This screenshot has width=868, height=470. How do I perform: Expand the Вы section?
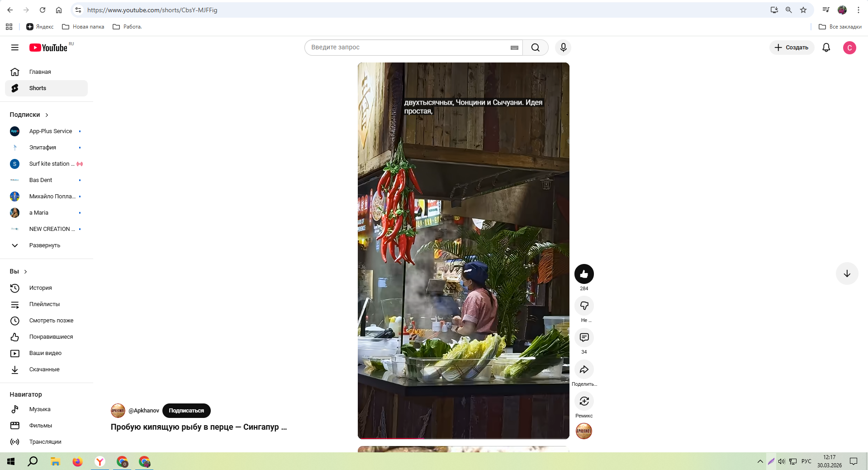(x=19, y=272)
